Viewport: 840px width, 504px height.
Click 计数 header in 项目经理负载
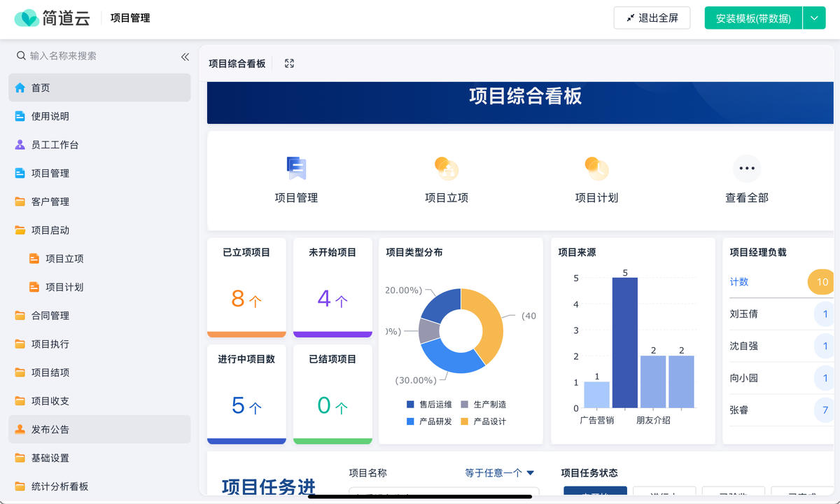click(x=739, y=281)
